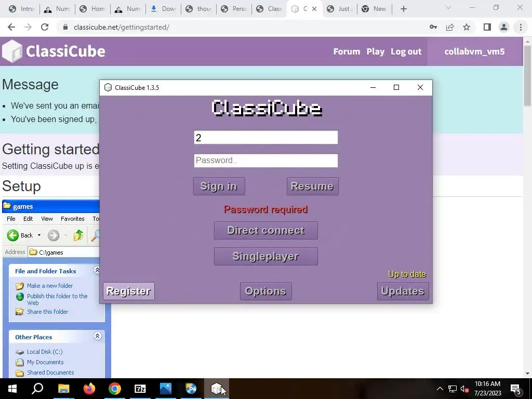
Task: Show hidden system tray icons
Action: click(440, 389)
